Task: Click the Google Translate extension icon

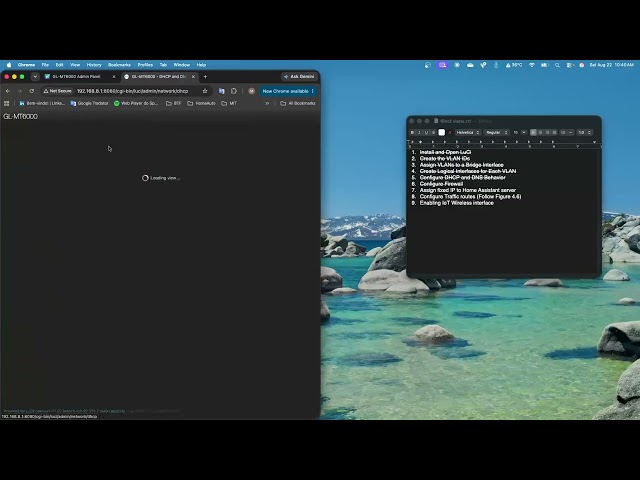Action: click(x=222, y=91)
